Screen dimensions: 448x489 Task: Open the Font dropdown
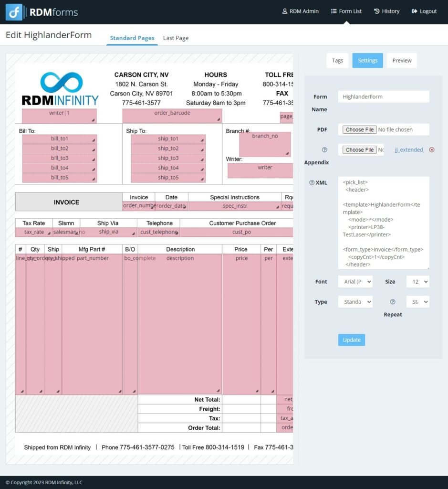[355, 281]
